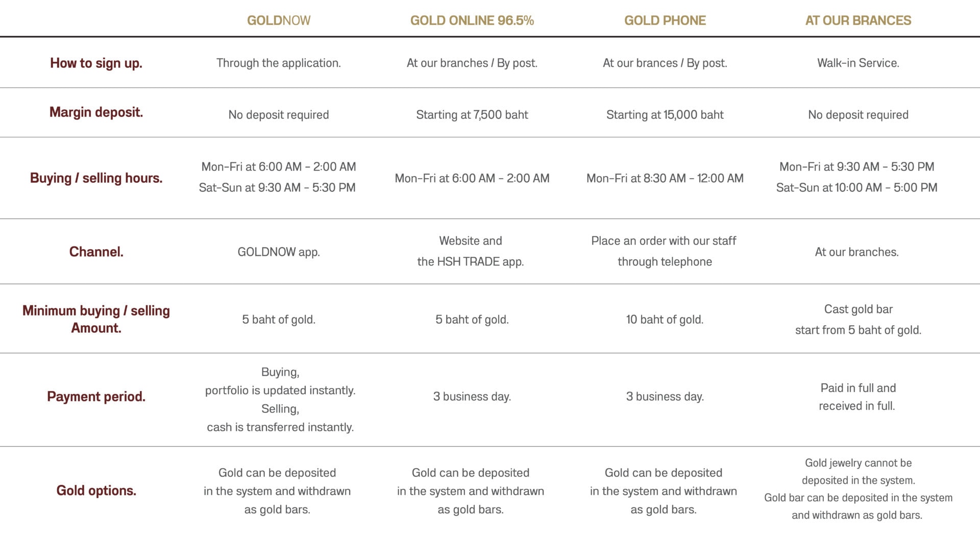The height and width of the screenshot is (539, 980).
Task: Click the "Gold options." row label
Action: click(96, 491)
